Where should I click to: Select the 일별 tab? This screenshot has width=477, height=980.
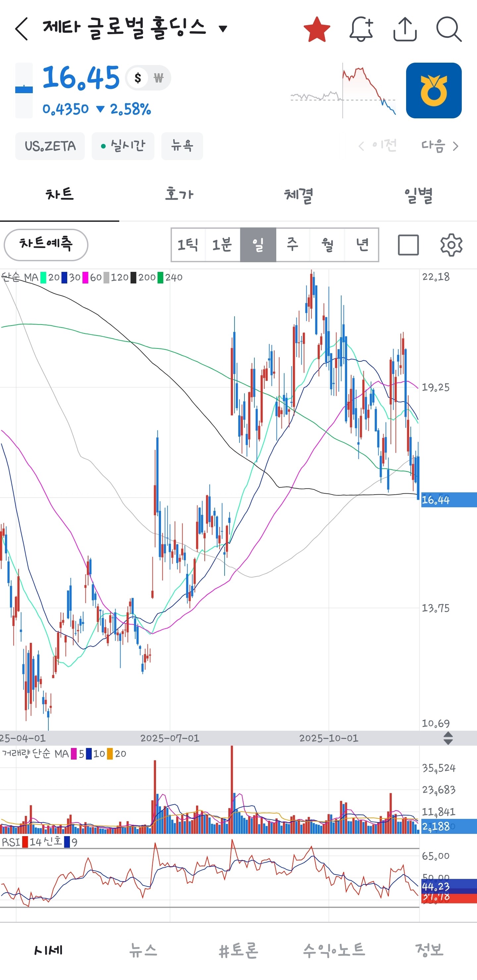[418, 195]
